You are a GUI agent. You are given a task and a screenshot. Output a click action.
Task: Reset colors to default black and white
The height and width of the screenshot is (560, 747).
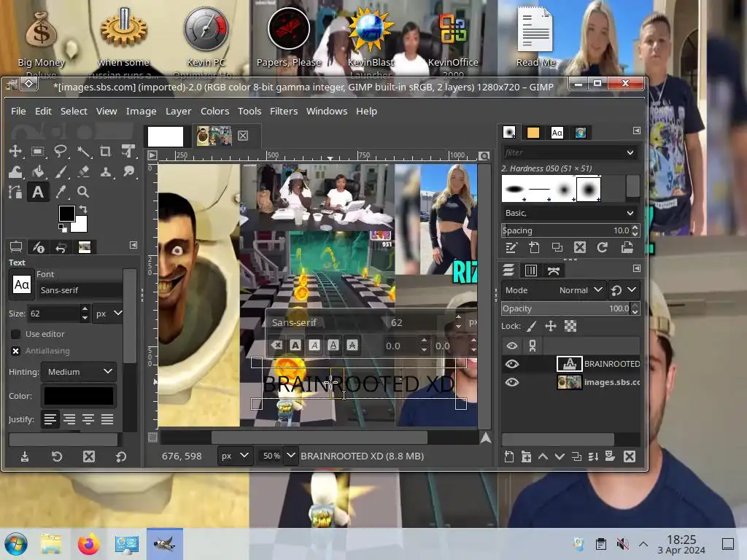(63, 228)
